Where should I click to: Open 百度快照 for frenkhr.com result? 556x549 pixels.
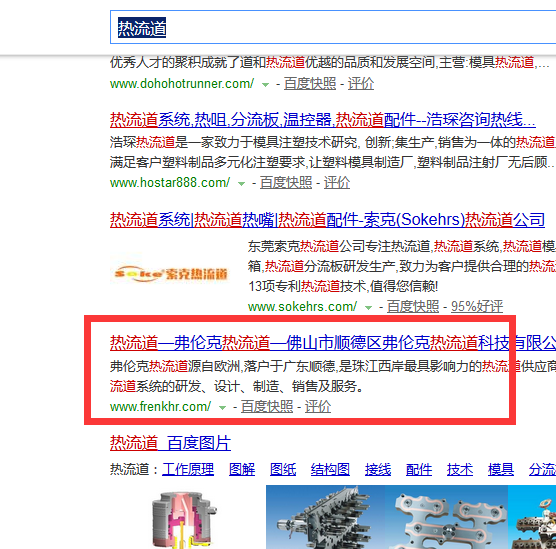click(267, 407)
